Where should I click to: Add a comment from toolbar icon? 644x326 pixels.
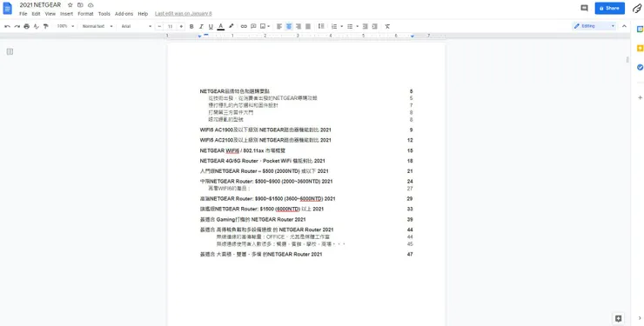253,26
